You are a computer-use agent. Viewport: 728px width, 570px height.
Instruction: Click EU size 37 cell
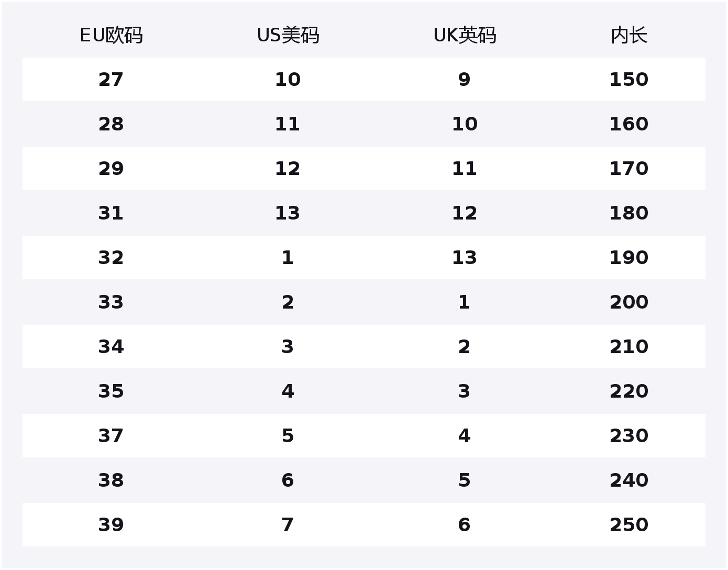pyautogui.click(x=111, y=436)
